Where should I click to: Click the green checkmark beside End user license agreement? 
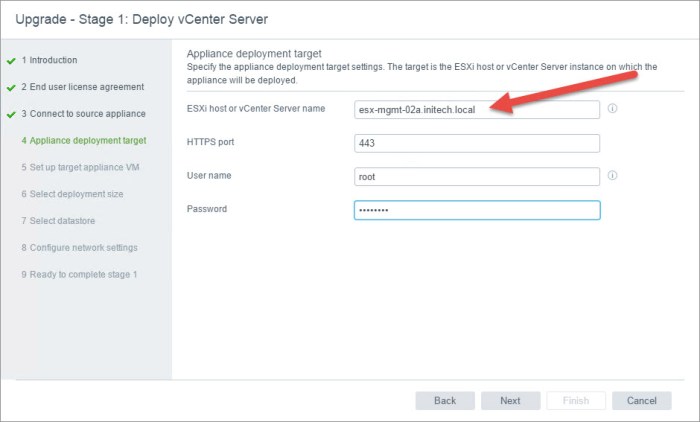pos(11,88)
